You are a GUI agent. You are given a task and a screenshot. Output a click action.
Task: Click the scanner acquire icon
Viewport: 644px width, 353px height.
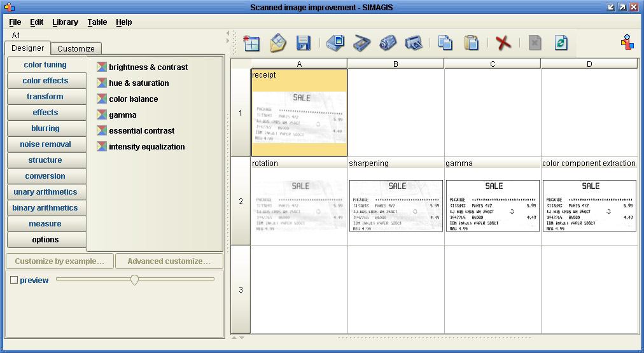coord(361,43)
